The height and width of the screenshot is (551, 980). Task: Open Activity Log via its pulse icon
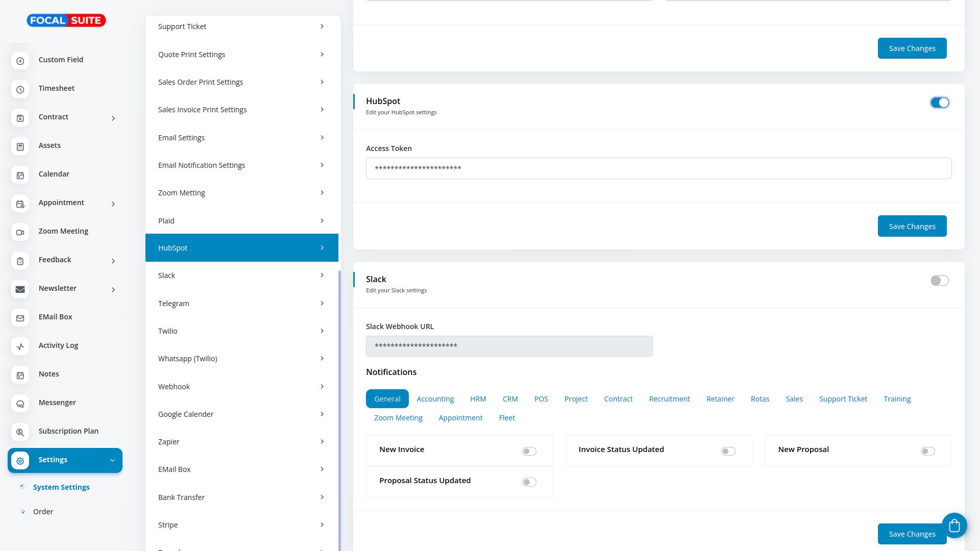tap(20, 346)
